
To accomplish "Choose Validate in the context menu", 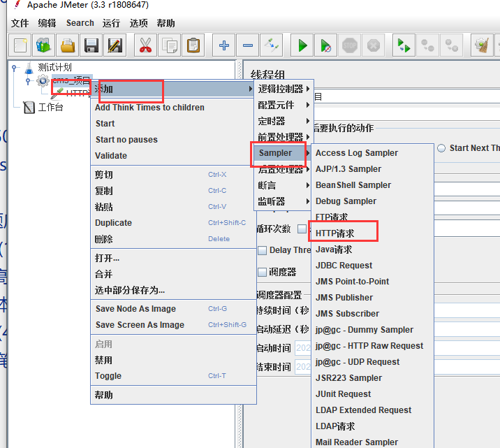I will point(173,156).
